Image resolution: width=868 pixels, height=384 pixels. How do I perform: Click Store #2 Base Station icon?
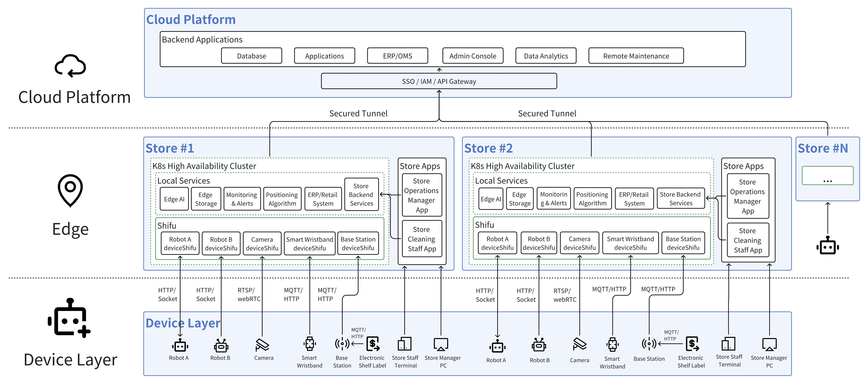click(649, 344)
